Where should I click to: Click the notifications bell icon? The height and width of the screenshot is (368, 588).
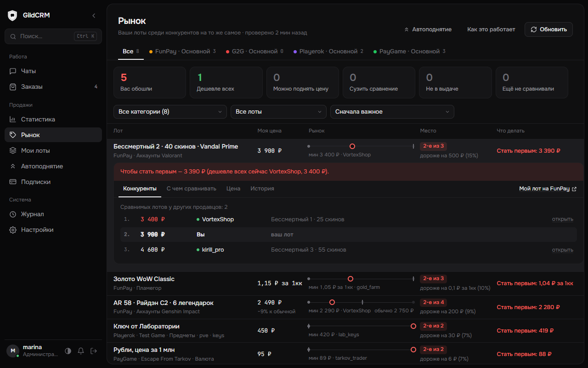(x=81, y=351)
